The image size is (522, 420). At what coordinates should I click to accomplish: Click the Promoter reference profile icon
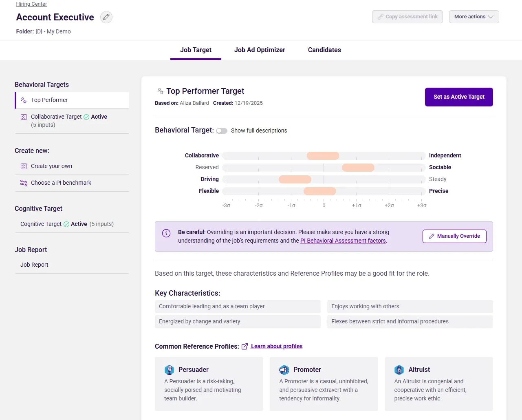[x=284, y=370]
